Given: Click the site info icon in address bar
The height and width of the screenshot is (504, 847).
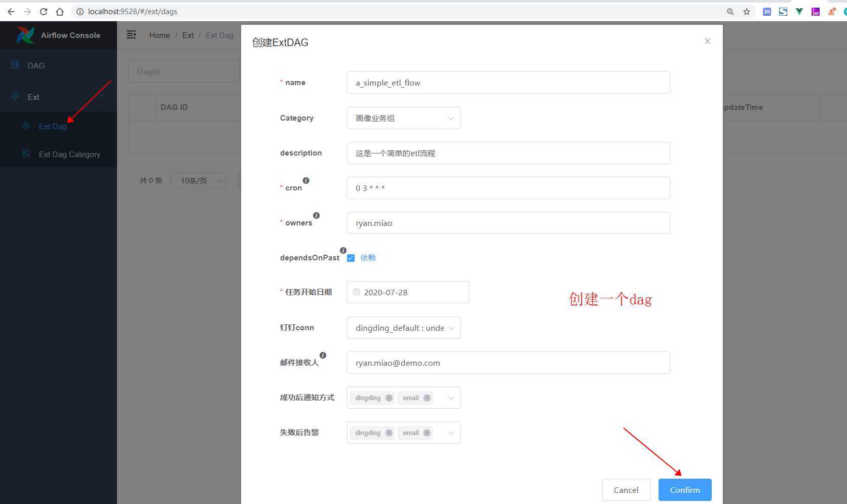Looking at the screenshot, I should 80,12.
